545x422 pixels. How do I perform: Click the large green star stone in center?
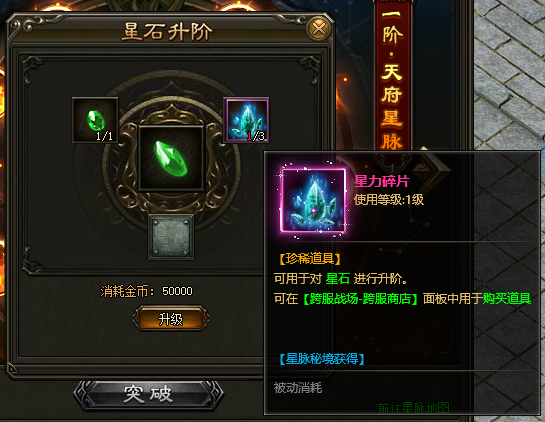(171, 158)
